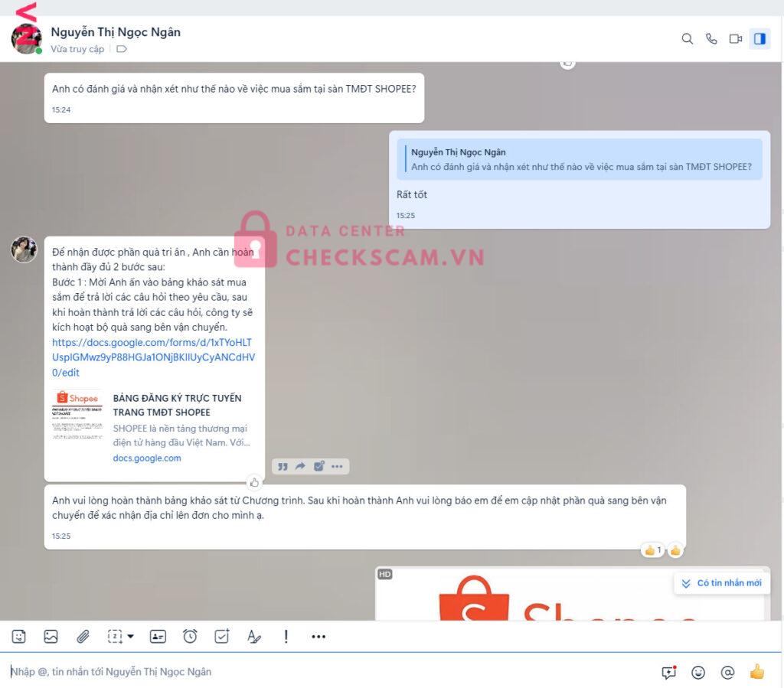Expand more toolbar options with the ellipsis
This screenshot has height=688, width=784.
318,636
